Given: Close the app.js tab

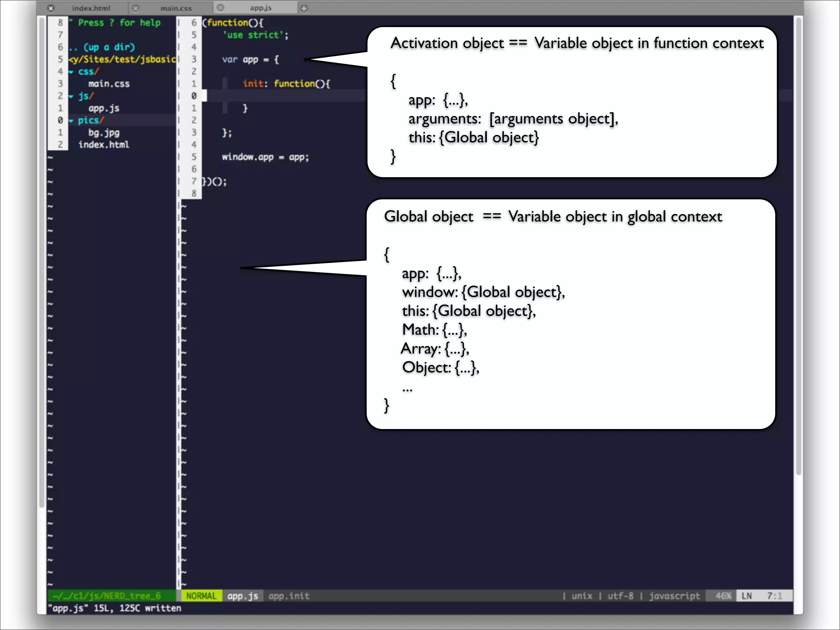Looking at the screenshot, I should click(x=220, y=8).
